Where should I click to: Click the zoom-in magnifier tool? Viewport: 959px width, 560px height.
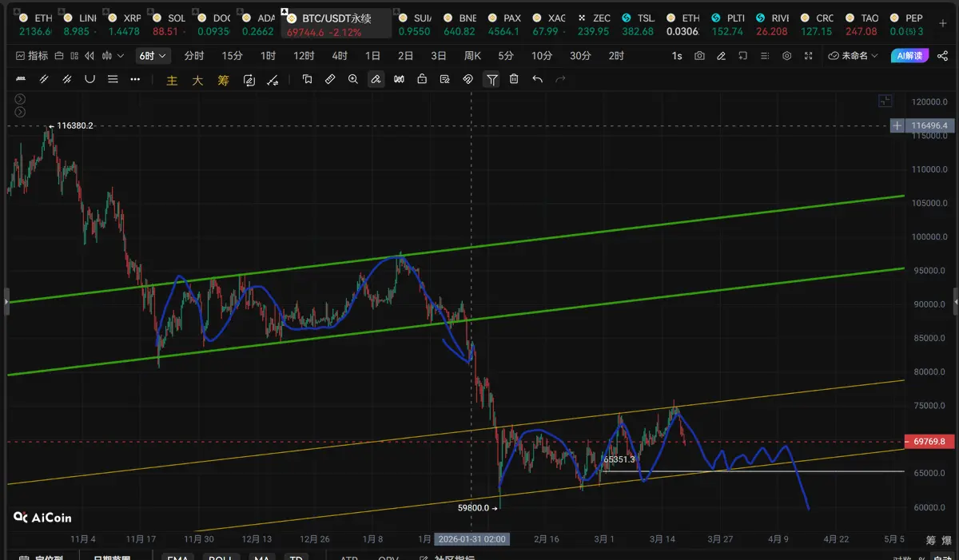click(352, 79)
